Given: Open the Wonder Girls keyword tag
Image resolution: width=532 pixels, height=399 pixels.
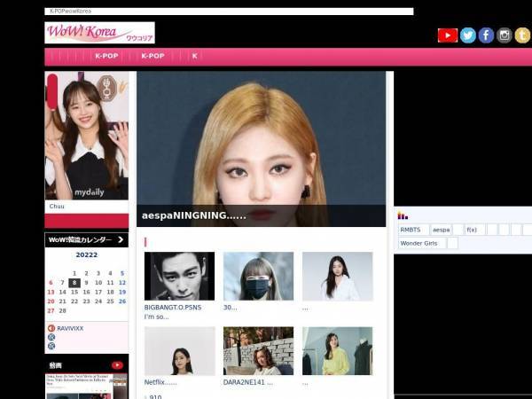Looking at the screenshot, I should pyautogui.click(x=419, y=243).
